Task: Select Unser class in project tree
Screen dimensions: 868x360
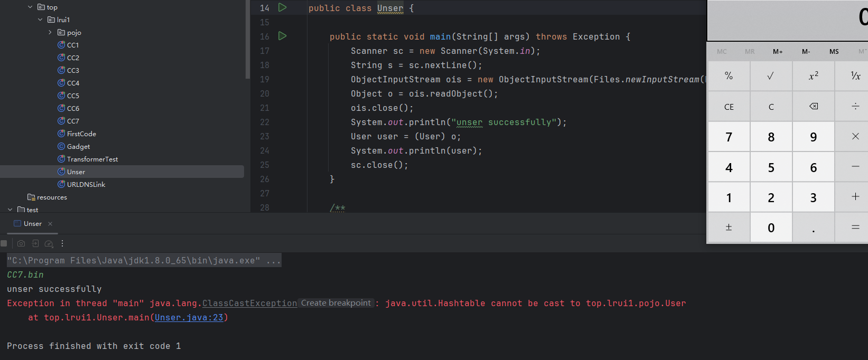Action: click(x=122, y=172)
